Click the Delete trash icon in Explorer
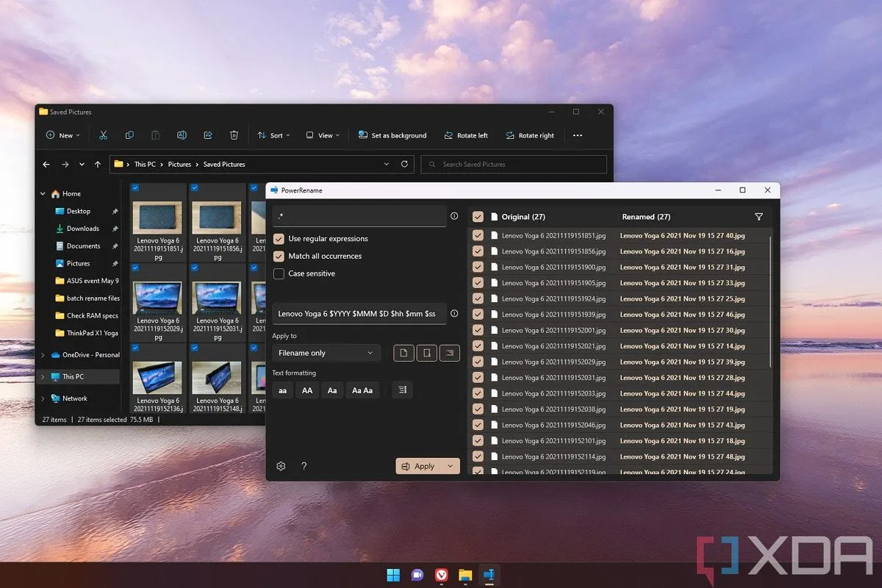882x588 pixels. click(x=234, y=135)
